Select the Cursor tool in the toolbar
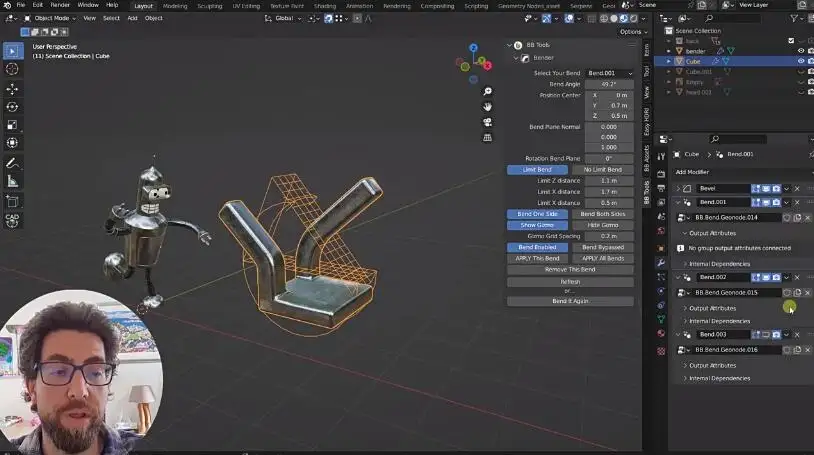814x455 pixels. pos(12,69)
